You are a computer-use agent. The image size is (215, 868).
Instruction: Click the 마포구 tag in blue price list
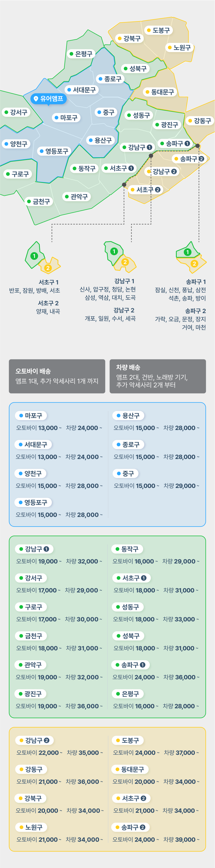coord(31,415)
